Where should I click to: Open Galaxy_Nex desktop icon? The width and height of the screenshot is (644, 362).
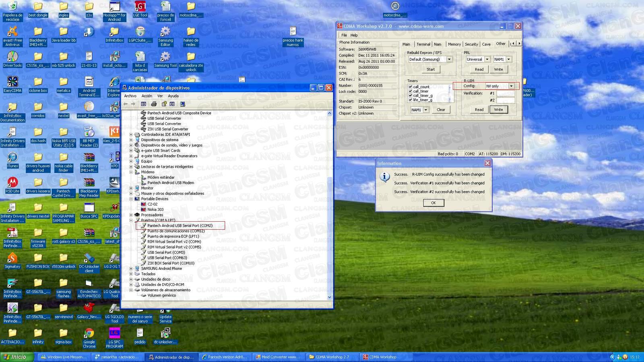tap(89, 311)
